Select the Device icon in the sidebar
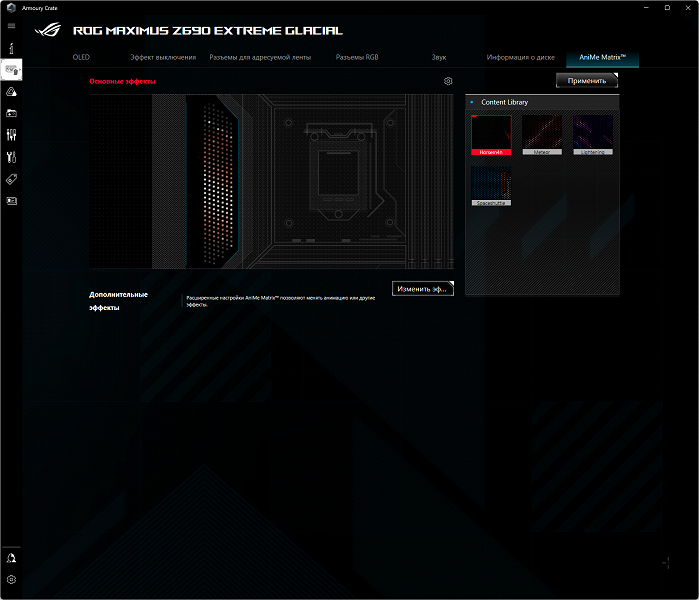The height and width of the screenshot is (600, 699). [11, 70]
